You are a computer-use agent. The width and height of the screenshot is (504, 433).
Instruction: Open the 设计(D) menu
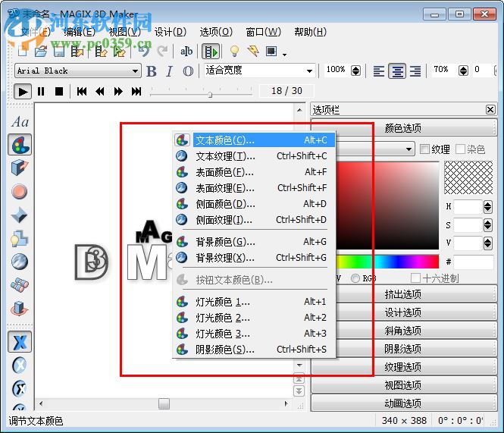pyautogui.click(x=171, y=32)
